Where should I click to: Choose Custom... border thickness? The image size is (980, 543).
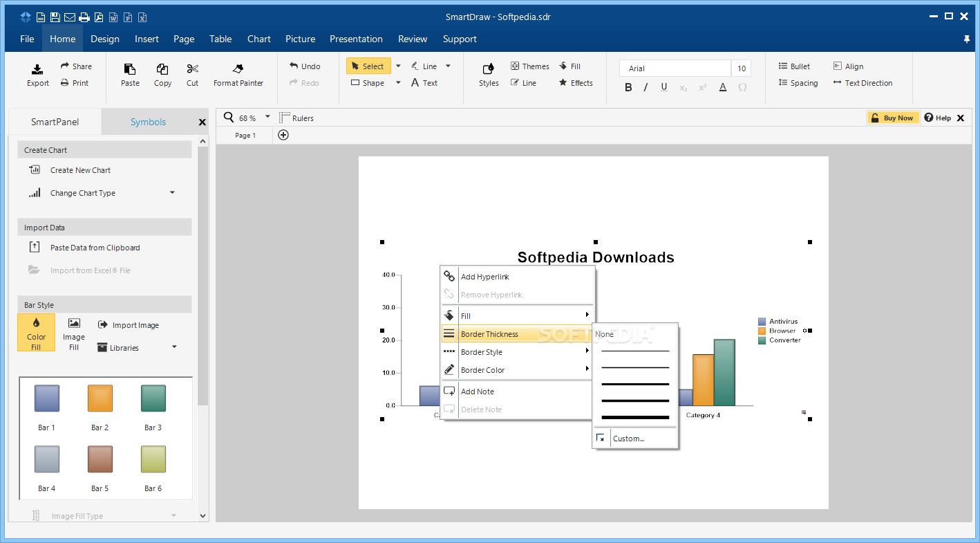pyautogui.click(x=636, y=439)
